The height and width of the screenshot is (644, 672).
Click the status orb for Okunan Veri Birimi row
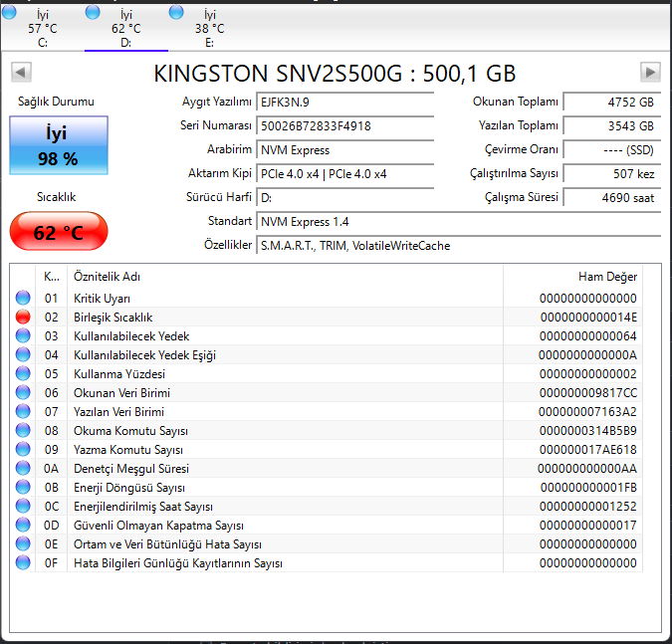pos(23,392)
